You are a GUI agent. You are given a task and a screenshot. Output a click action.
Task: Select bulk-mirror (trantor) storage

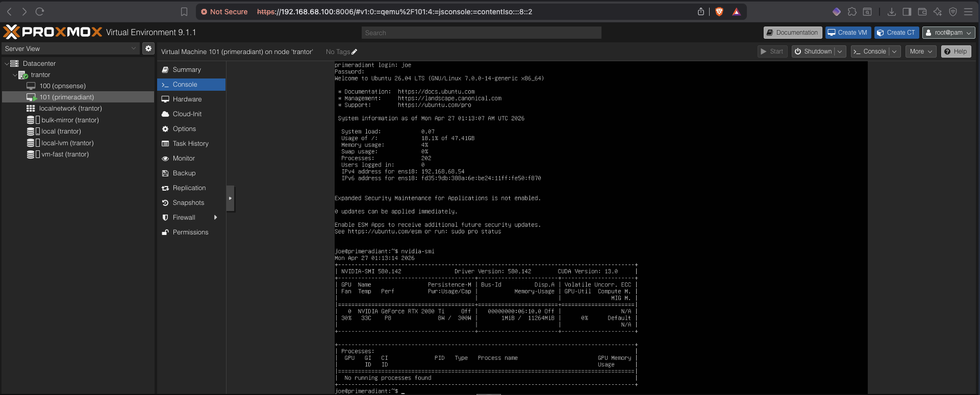pos(78,120)
